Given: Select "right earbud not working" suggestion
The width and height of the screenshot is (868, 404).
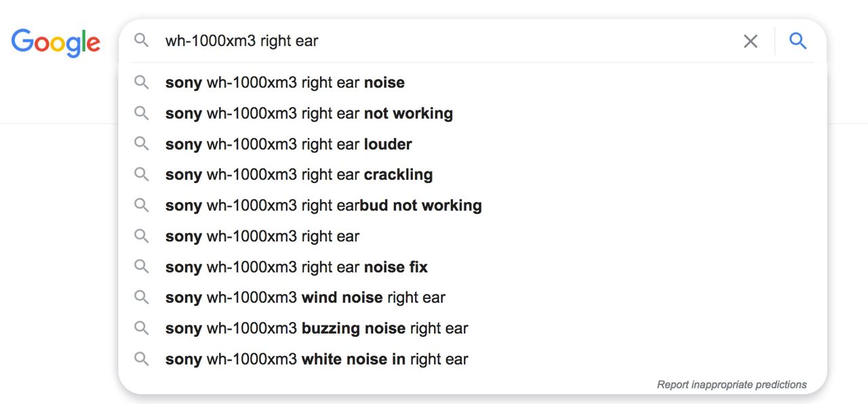Looking at the screenshot, I should [x=323, y=205].
